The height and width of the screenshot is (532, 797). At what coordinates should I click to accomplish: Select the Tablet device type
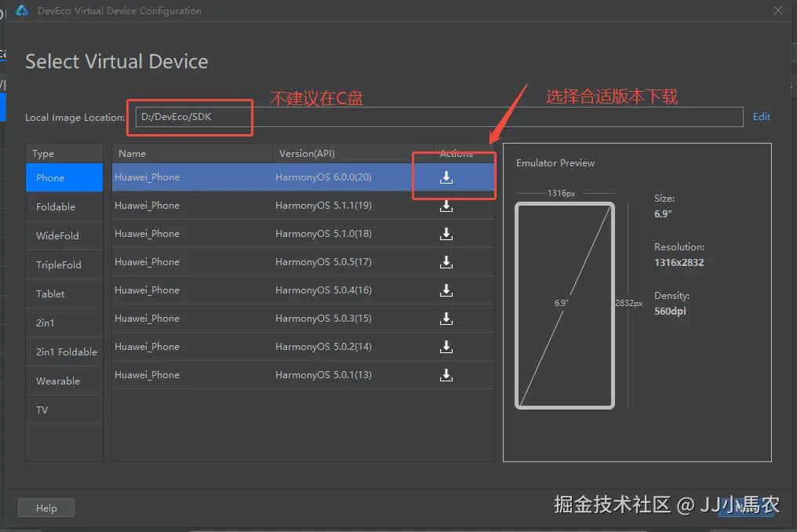(x=64, y=293)
